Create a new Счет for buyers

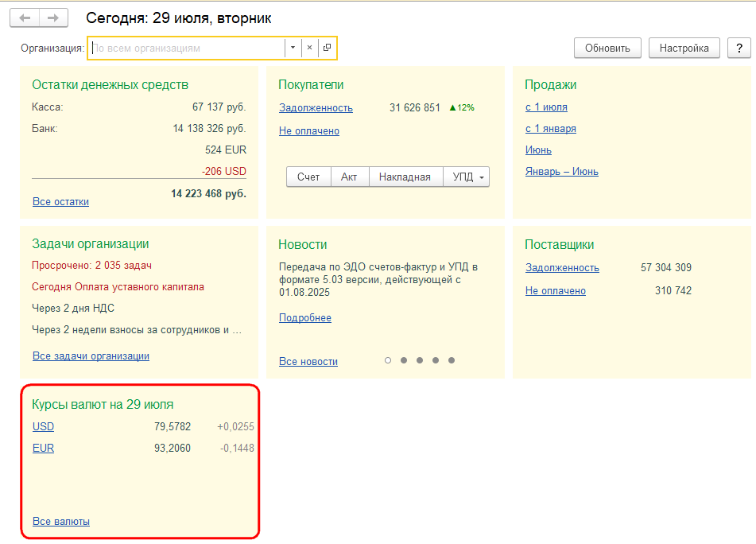coord(308,177)
